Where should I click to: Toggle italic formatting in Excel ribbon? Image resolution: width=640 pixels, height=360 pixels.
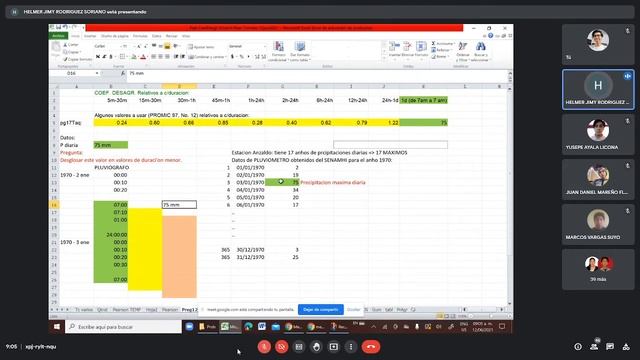click(104, 57)
